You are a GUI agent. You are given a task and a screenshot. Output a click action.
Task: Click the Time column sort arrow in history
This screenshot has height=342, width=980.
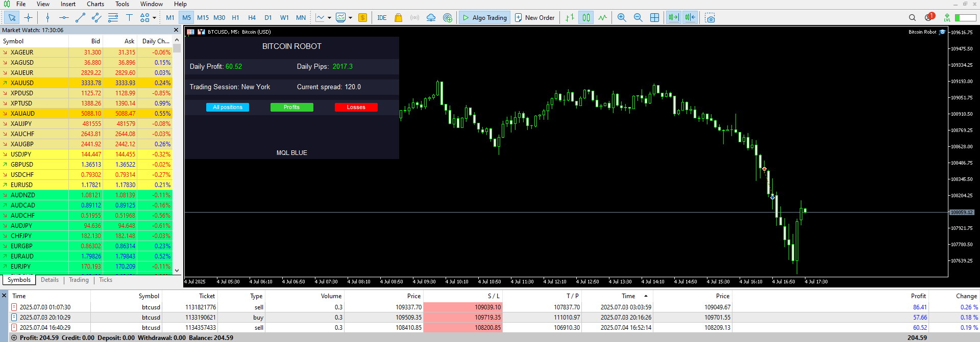point(646,296)
